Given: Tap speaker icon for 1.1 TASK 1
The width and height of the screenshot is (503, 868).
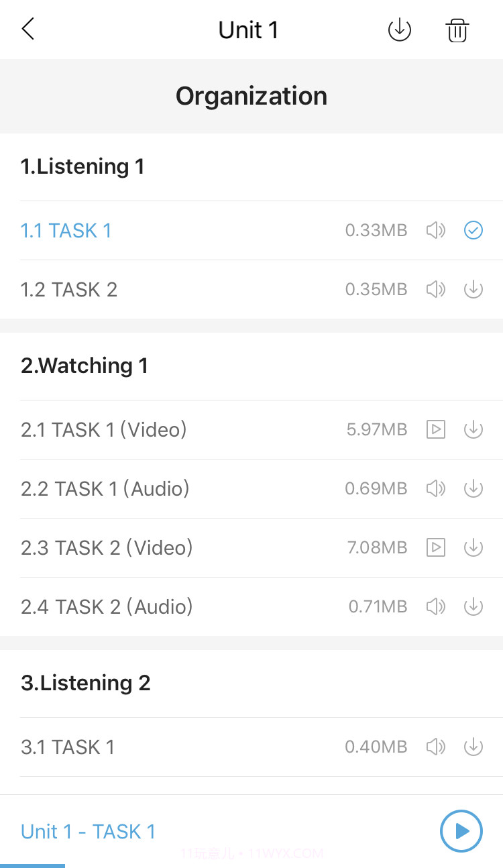Looking at the screenshot, I should coord(436,231).
